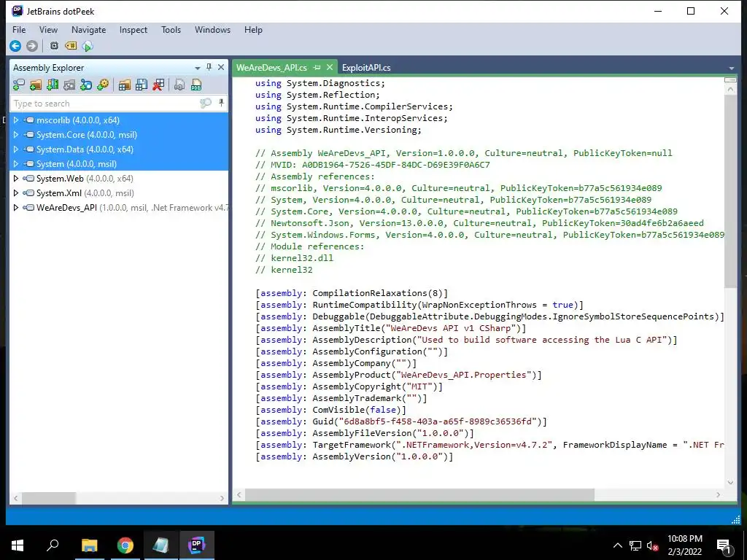Click the code editor vertical scrollbar thumb
The width and height of the screenshot is (747, 560).
[729, 190]
